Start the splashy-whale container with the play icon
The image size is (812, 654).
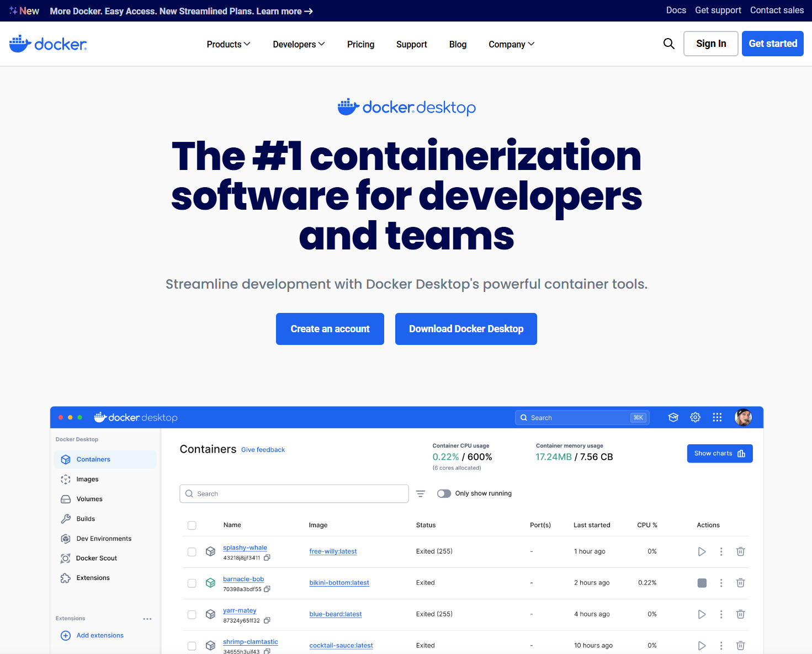tap(702, 551)
